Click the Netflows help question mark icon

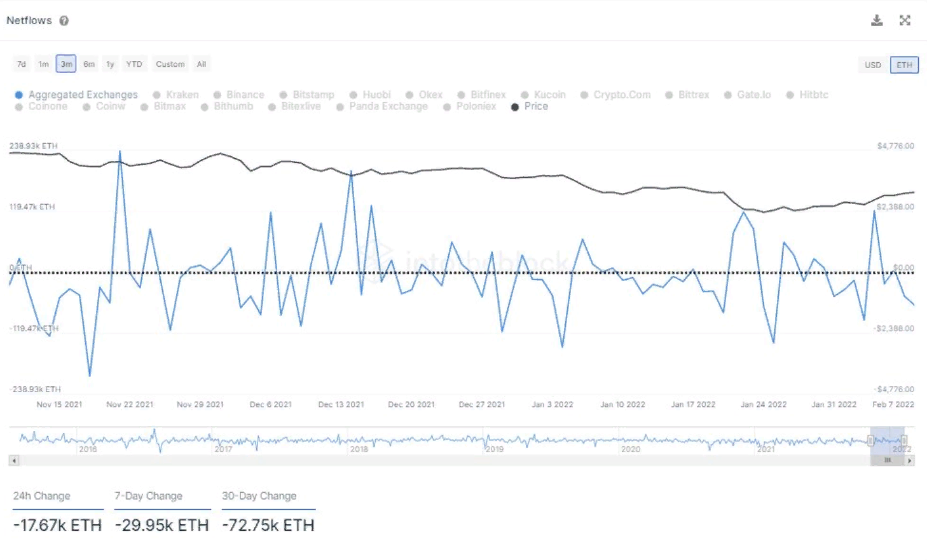click(x=64, y=21)
